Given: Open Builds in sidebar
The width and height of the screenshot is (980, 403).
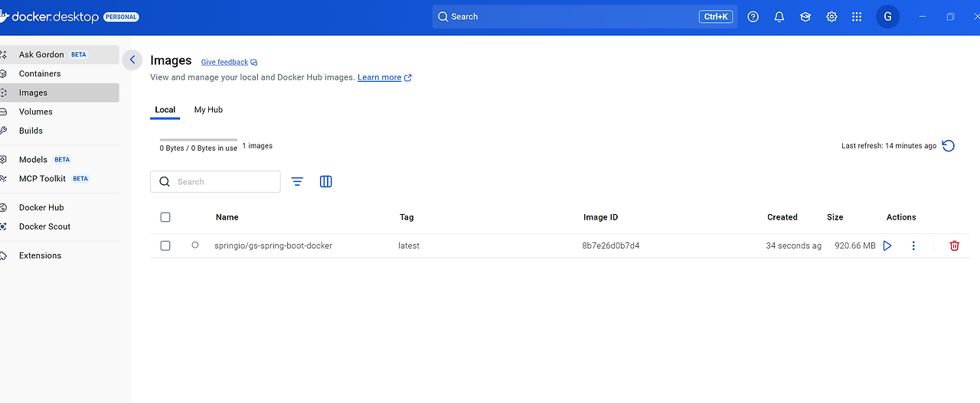Looking at the screenshot, I should [x=60, y=131].
